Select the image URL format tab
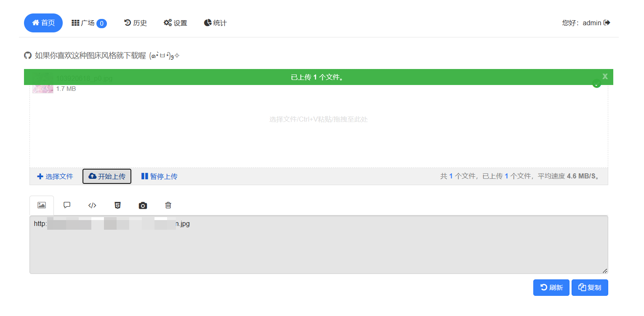Screen dimensions: 644x316 pos(41,205)
